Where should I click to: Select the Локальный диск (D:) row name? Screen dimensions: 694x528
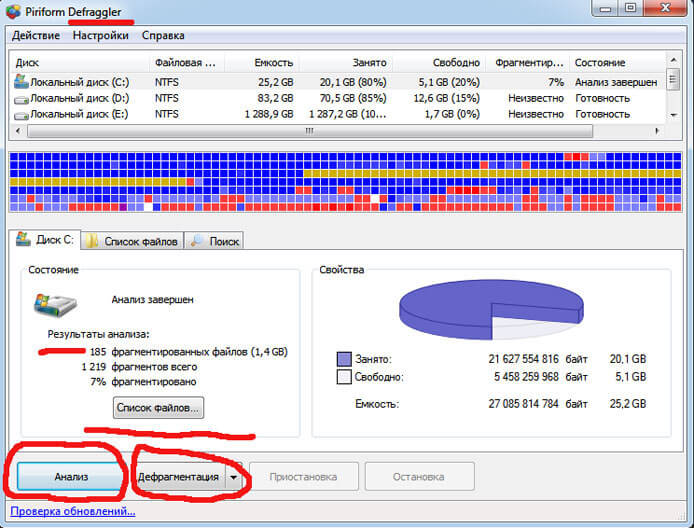(x=80, y=98)
